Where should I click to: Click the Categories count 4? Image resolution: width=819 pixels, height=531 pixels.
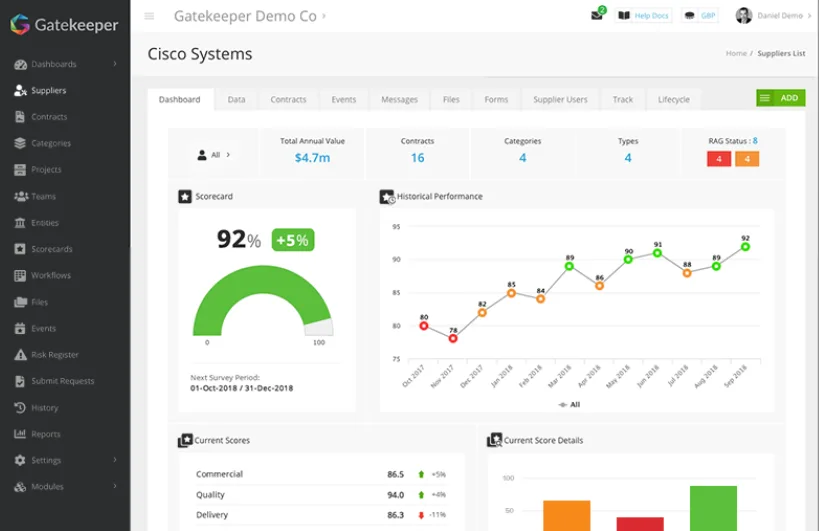click(x=522, y=158)
